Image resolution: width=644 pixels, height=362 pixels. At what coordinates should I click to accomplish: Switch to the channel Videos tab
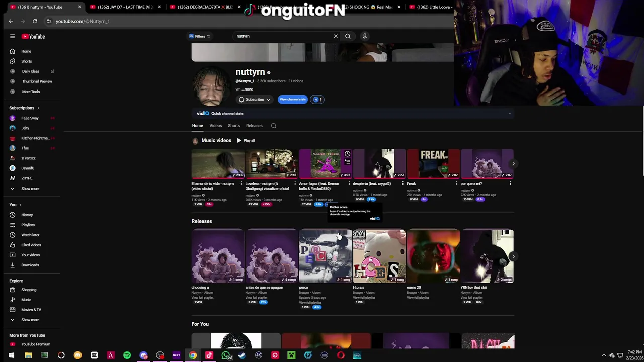pyautogui.click(x=215, y=126)
